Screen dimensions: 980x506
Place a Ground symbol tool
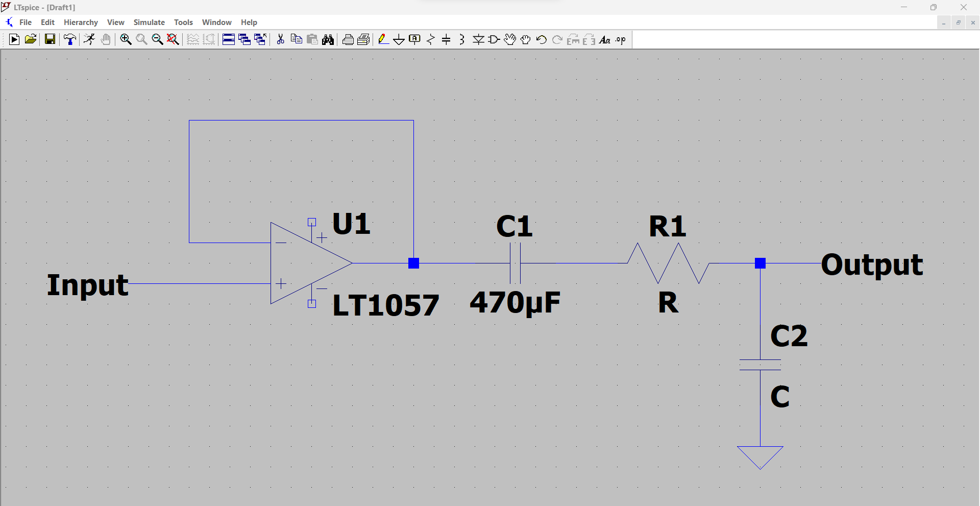399,39
